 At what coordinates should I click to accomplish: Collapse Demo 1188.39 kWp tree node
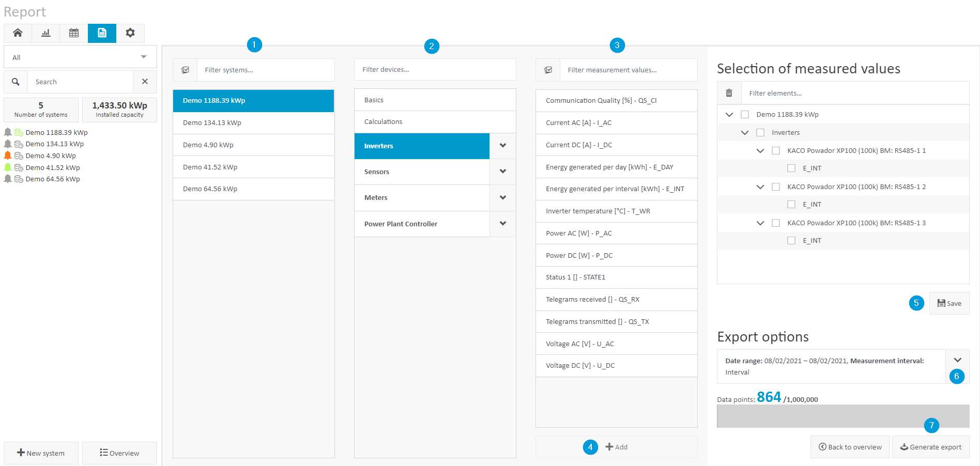pyautogui.click(x=729, y=114)
